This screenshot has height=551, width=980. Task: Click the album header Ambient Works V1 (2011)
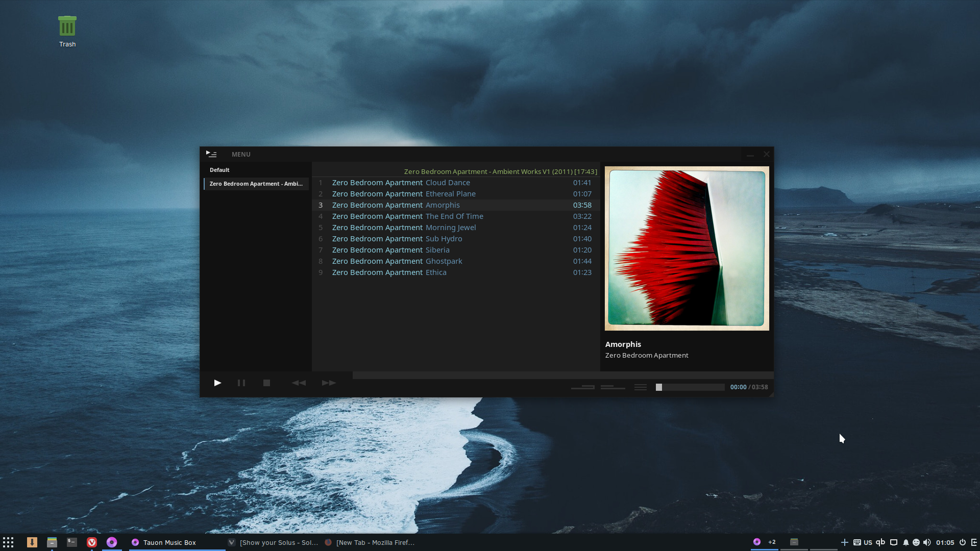click(x=501, y=172)
